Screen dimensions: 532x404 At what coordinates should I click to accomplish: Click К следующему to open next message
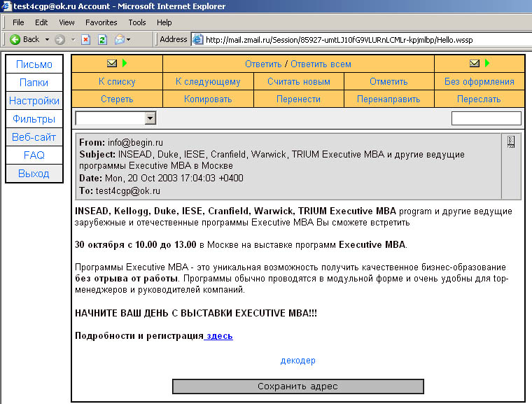click(208, 81)
